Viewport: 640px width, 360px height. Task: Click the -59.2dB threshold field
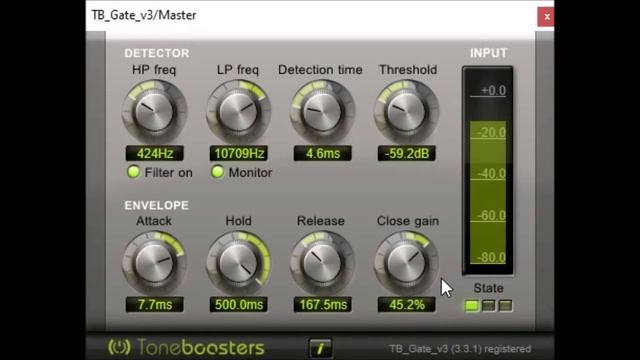coord(407,153)
